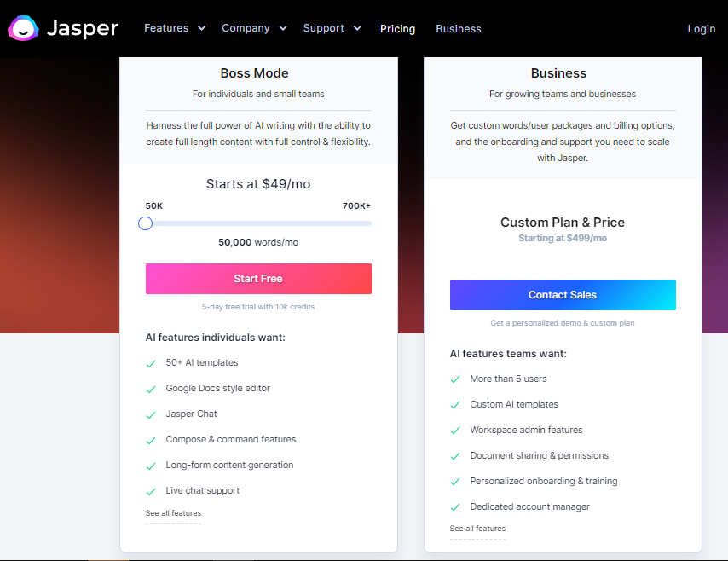Click checkmark next to Jasper Chat
Image resolution: width=728 pixels, height=561 pixels.
click(151, 414)
